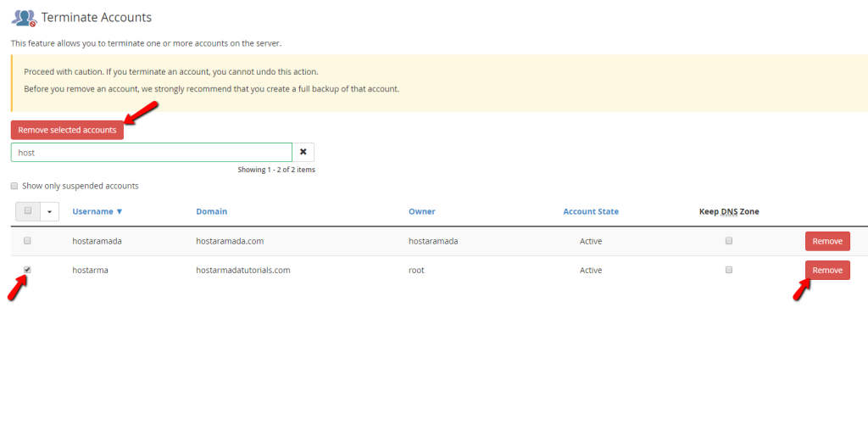Click the hostaramada owner cell
Viewport: 868px width, 431px height.
[x=433, y=241]
